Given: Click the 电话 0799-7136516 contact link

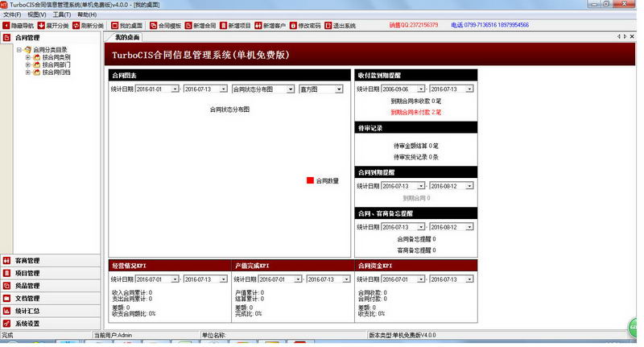Looking at the screenshot, I should [490, 25].
